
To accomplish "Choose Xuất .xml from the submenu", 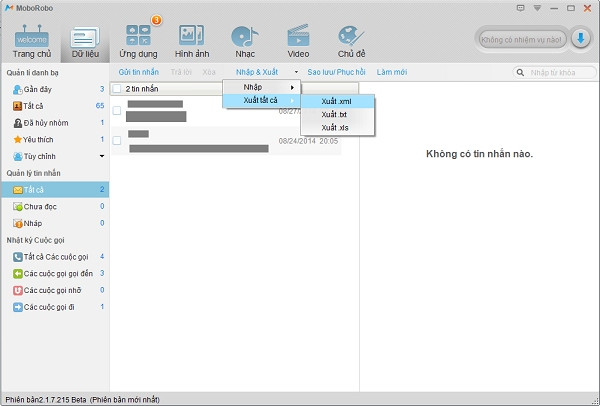I will pyautogui.click(x=338, y=101).
